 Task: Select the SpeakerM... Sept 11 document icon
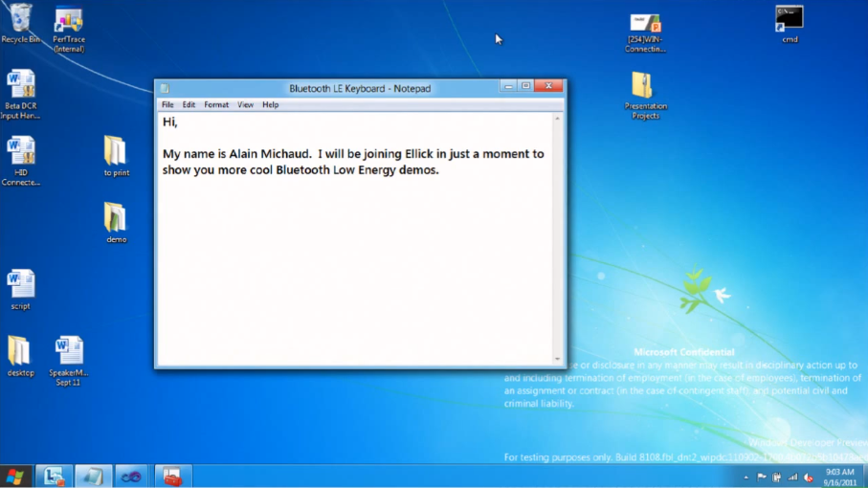[69, 361]
